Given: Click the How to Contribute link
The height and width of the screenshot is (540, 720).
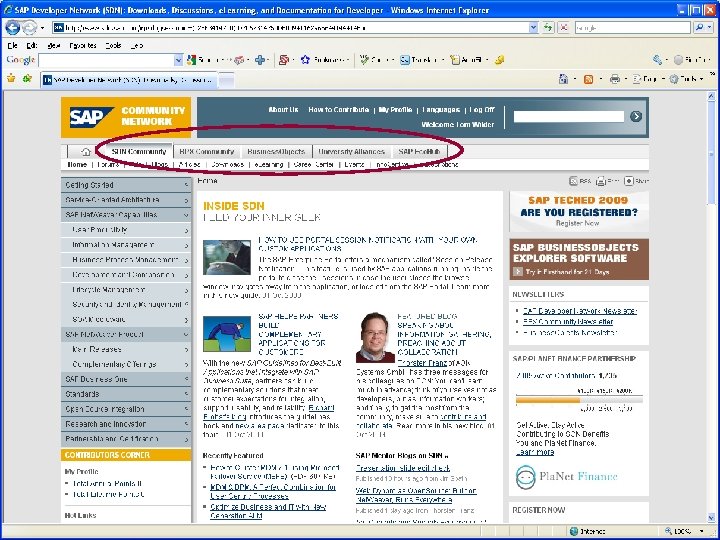Looking at the screenshot, I should 338,110.
